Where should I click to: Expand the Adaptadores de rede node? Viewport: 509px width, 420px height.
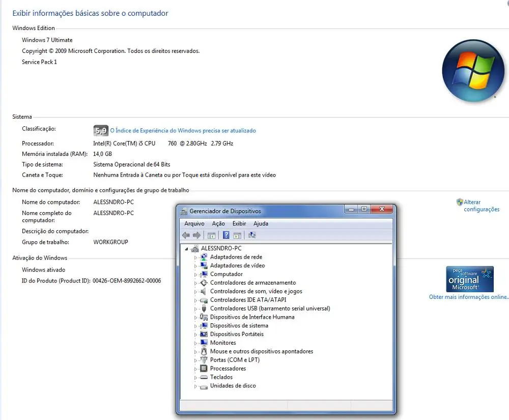tap(195, 258)
